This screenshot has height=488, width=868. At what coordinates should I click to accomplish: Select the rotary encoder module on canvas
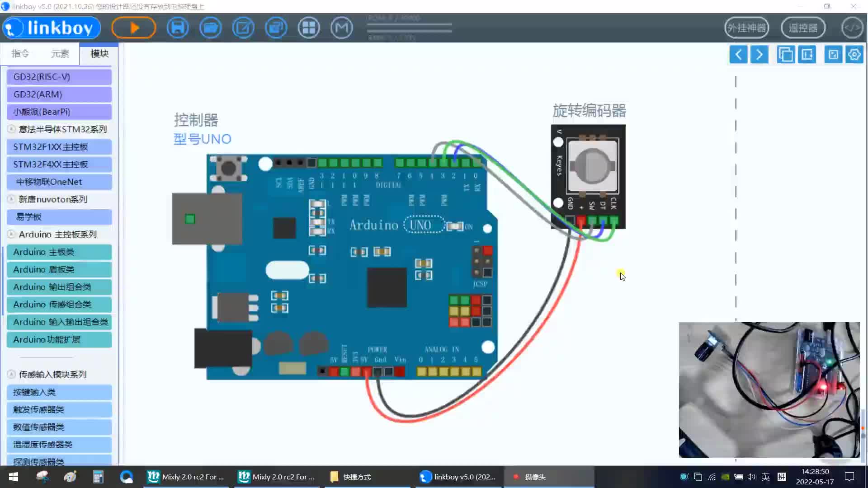(x=588, y=177)
